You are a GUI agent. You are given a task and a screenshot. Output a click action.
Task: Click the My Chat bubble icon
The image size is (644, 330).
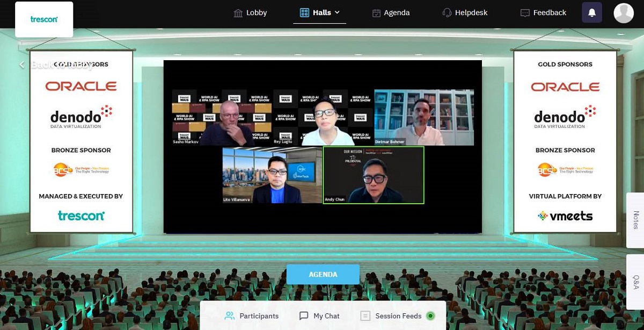tap(304, 316)
